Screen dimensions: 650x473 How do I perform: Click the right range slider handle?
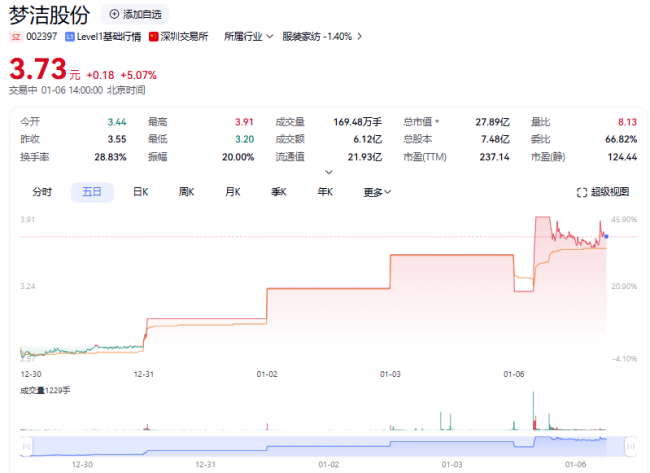click(x=631, y=446)
